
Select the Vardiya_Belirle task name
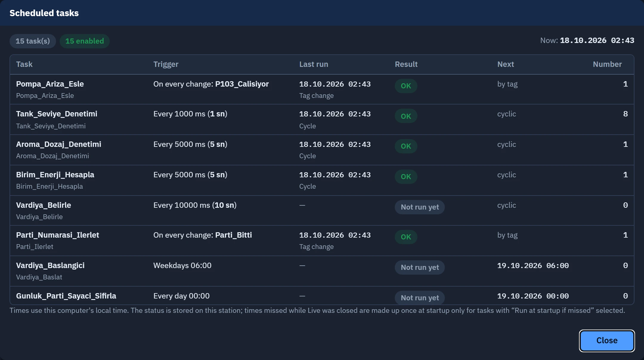[x=44, y=205]
